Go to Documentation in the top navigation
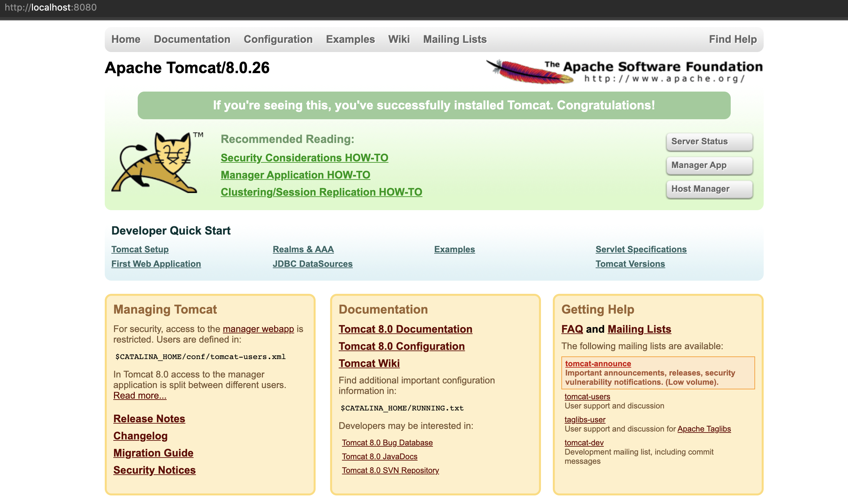848x504 pixels. [192, 40]
